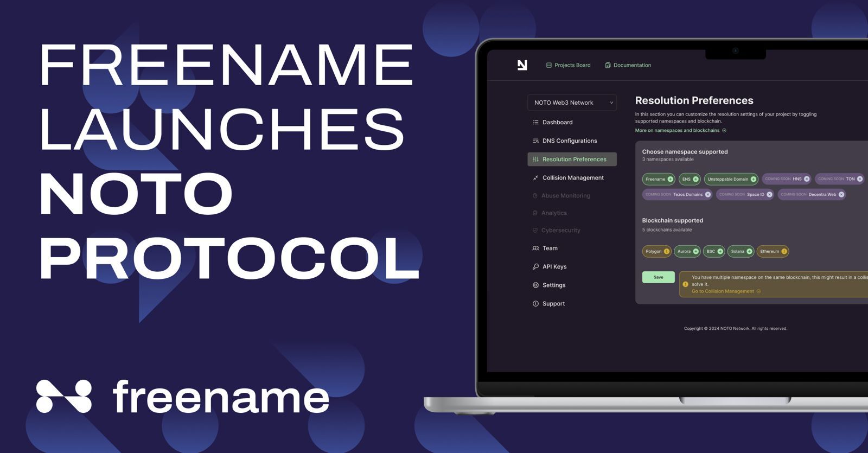Click the x icon on Tezos Domains chip
Viewport: 868px width, 453px height.
(707, 194)
